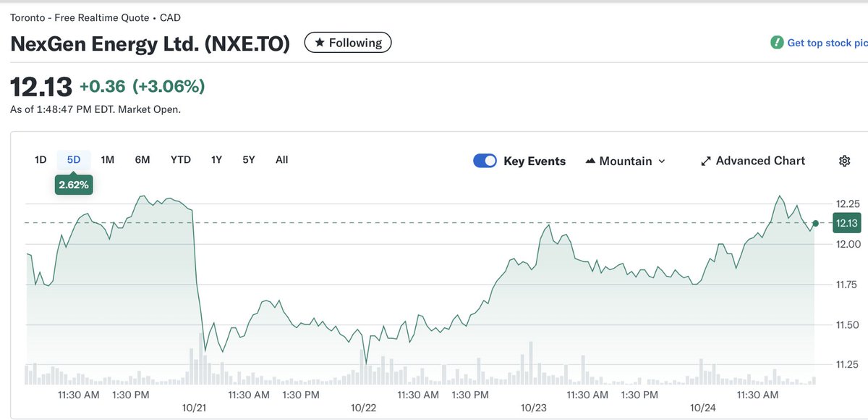Screen dimensions: 868x420
Task: Click the large 12.13 price value
Action: (x=41, y=87)
